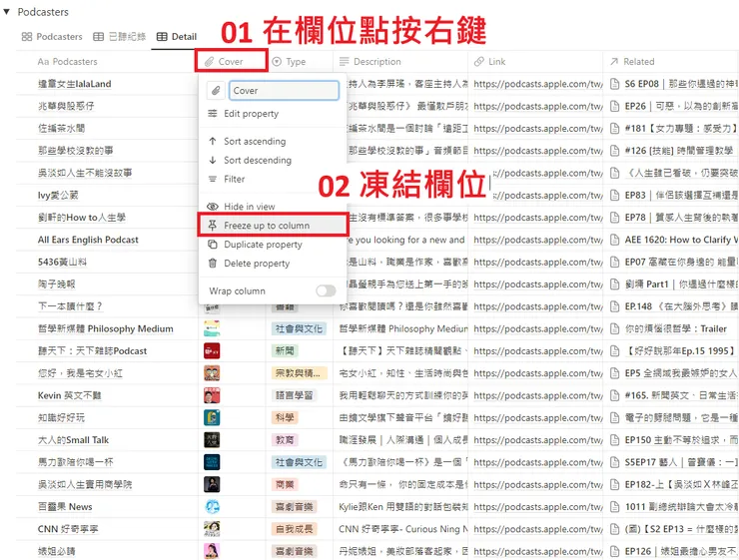Collapse the Podcasters toggle triangle
The image size is (739, 560).
coord(7,12)
